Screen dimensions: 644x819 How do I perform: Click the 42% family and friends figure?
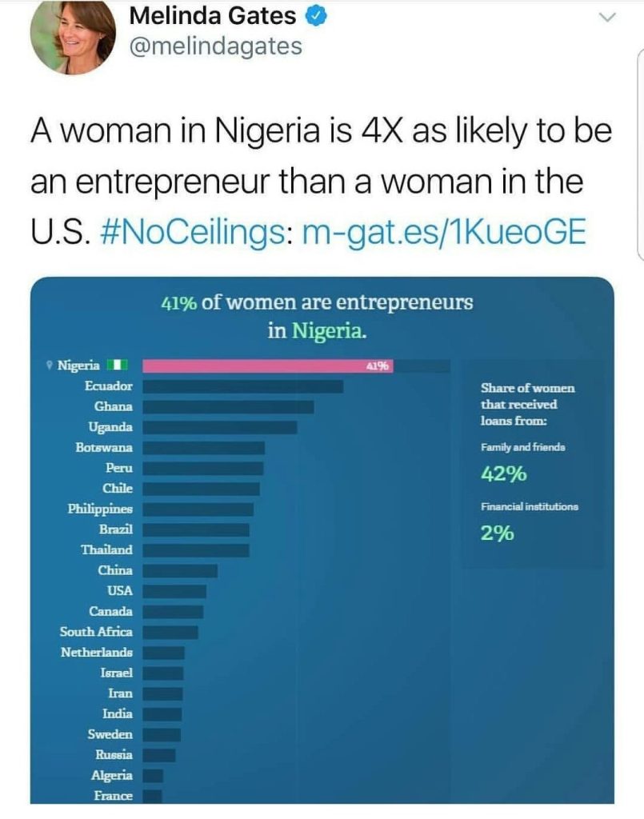tap(503, 474)
